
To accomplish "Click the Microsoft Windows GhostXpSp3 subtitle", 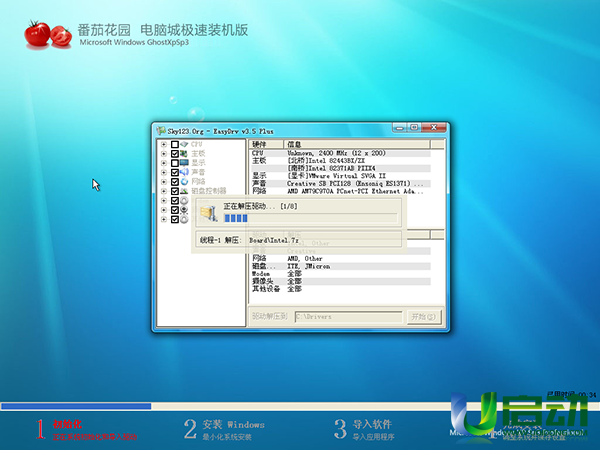I will click(134, 42).
